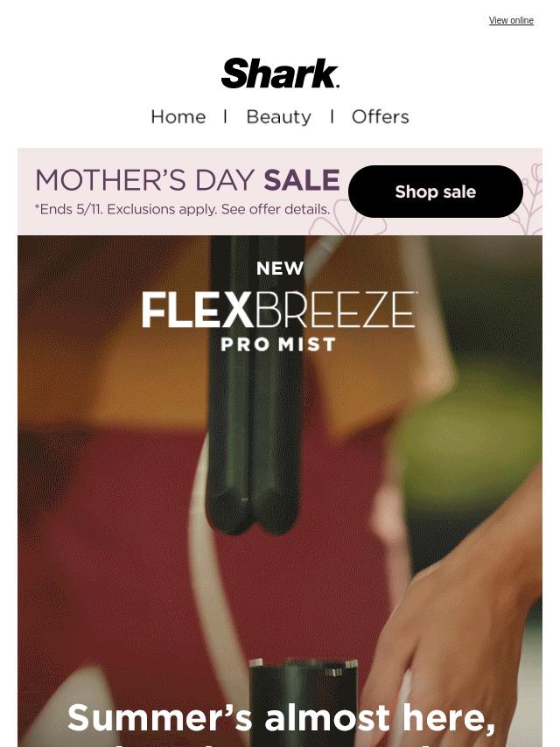Click the NEW label above FlexBreeze
The height and width of the screenshot is (747, 560).
coord(280,269)
